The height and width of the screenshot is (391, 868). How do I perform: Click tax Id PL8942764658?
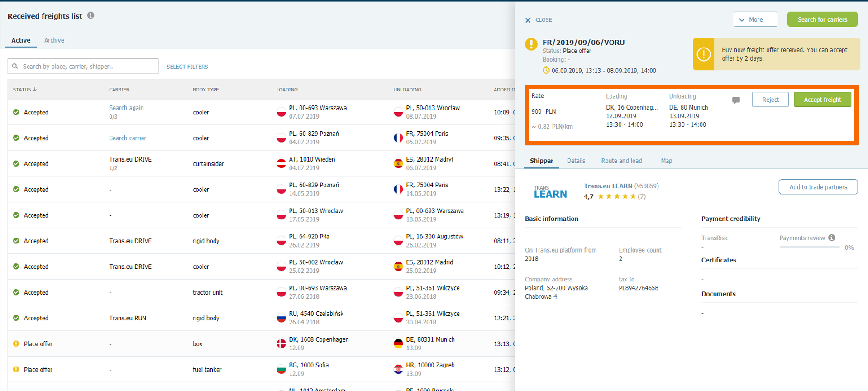(639, 288)
